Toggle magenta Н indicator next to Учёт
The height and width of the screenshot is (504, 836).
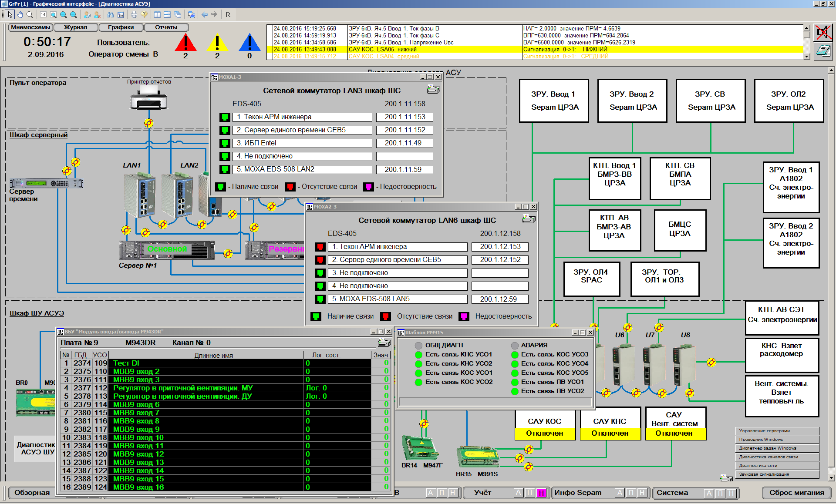click(541, 493)
